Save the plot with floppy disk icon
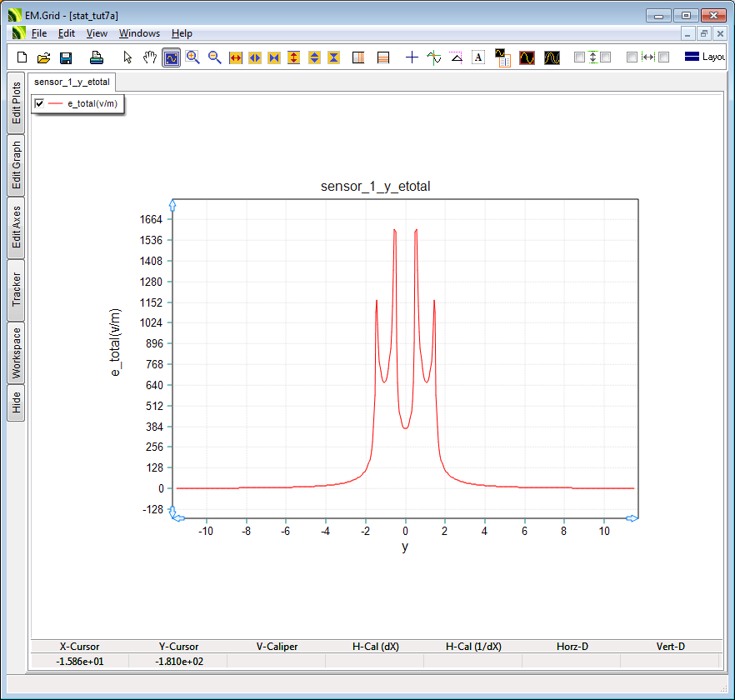 pos(66,57)
